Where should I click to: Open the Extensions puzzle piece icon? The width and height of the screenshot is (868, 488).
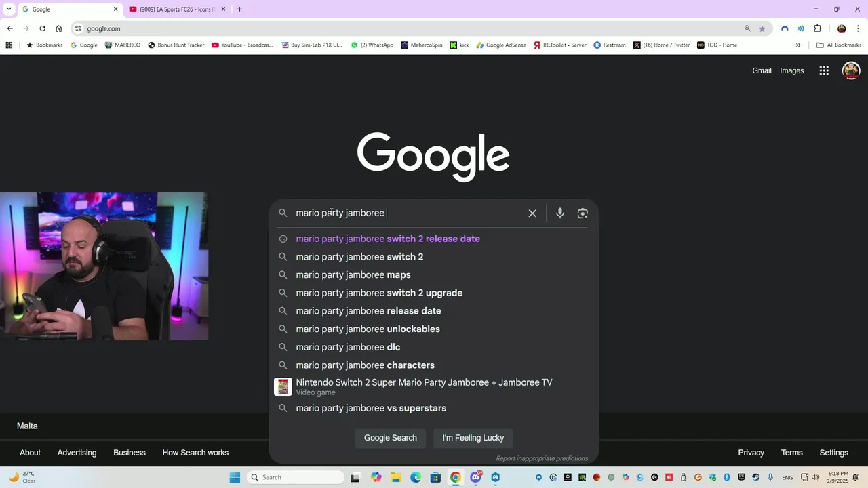click(817, 28)
